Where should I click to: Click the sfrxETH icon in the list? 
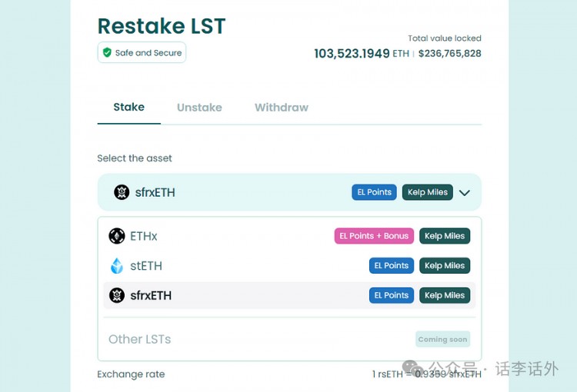pyautogui.click(x=117, y=295)
